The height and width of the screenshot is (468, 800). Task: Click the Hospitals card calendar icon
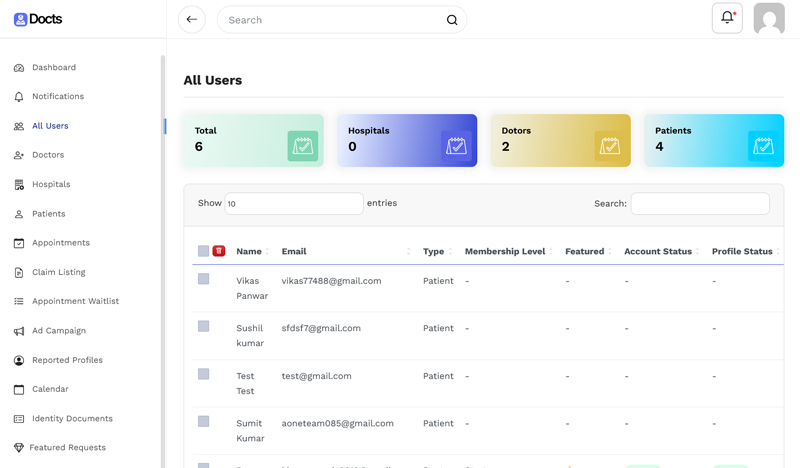[x=456, y=146]
